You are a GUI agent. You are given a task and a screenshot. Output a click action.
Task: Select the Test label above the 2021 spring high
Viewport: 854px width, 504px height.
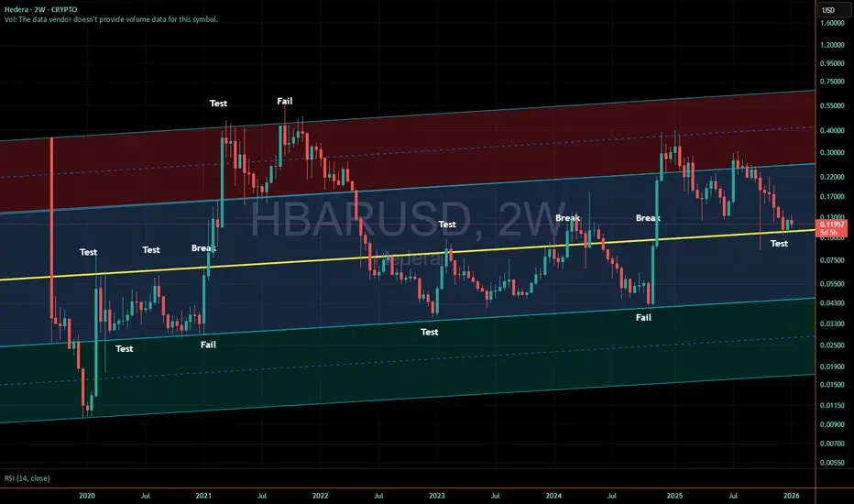[x=218, y=103]
